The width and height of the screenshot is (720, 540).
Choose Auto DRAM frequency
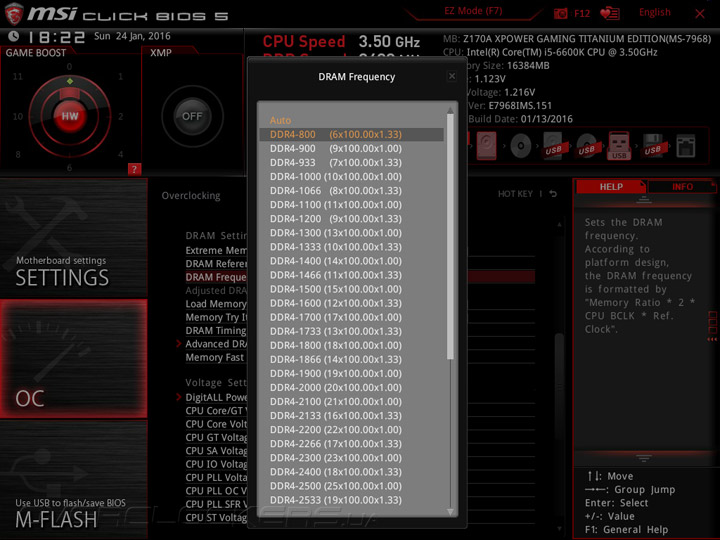[x=351, y=120]
